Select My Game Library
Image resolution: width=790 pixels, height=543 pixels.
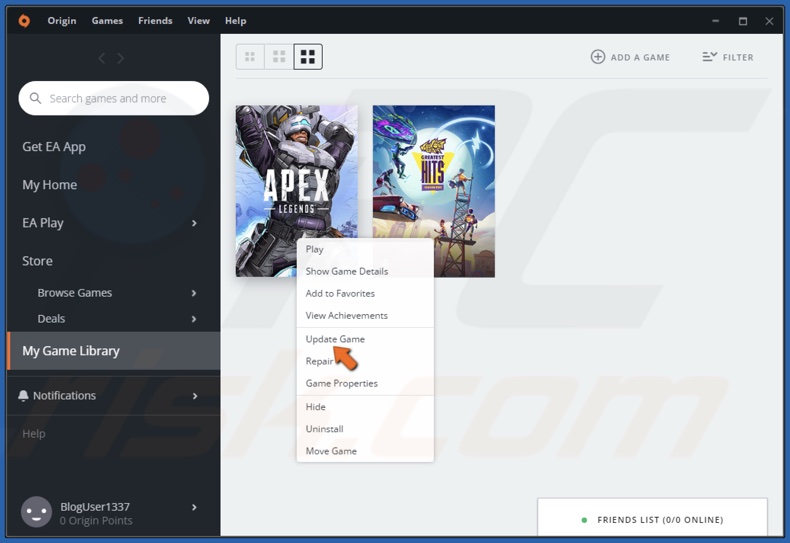tap(114, 351)
